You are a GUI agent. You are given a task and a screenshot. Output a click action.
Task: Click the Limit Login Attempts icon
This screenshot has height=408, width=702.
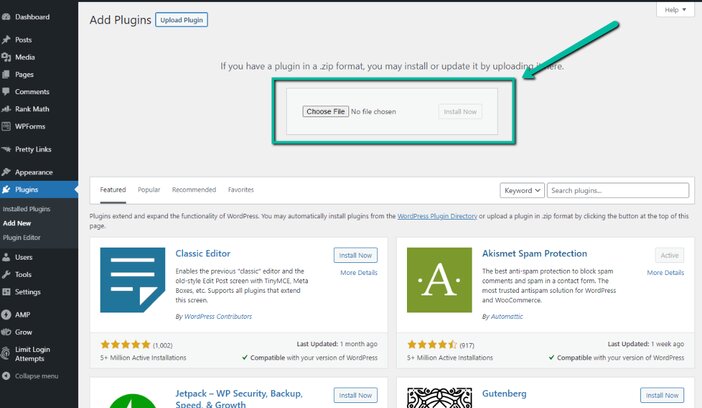6,354
